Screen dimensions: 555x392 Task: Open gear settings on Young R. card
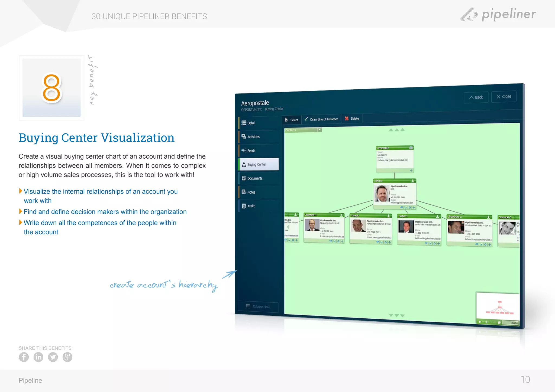point(386,242)
